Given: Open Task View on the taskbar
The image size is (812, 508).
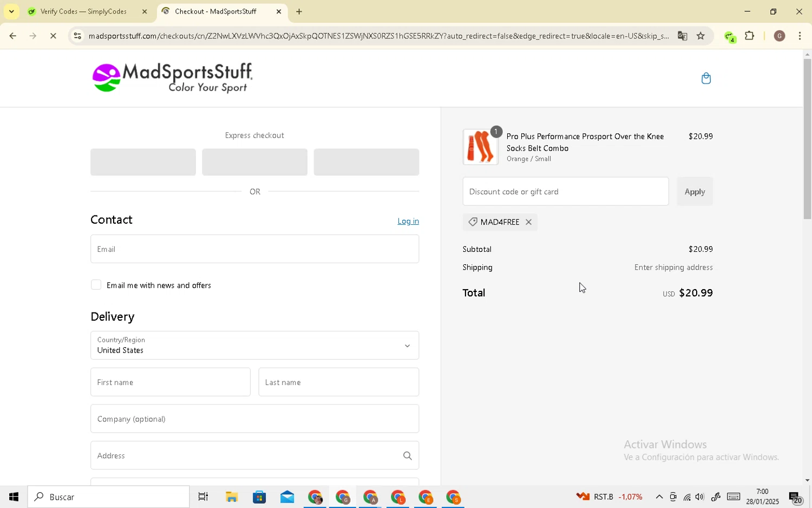Looking at the screenshot, I should click(204, 497).
